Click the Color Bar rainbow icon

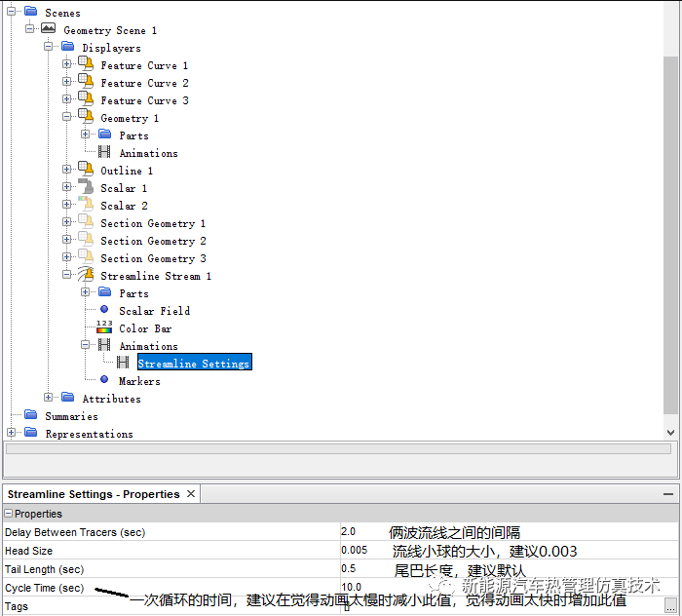(x=104, y=327)
